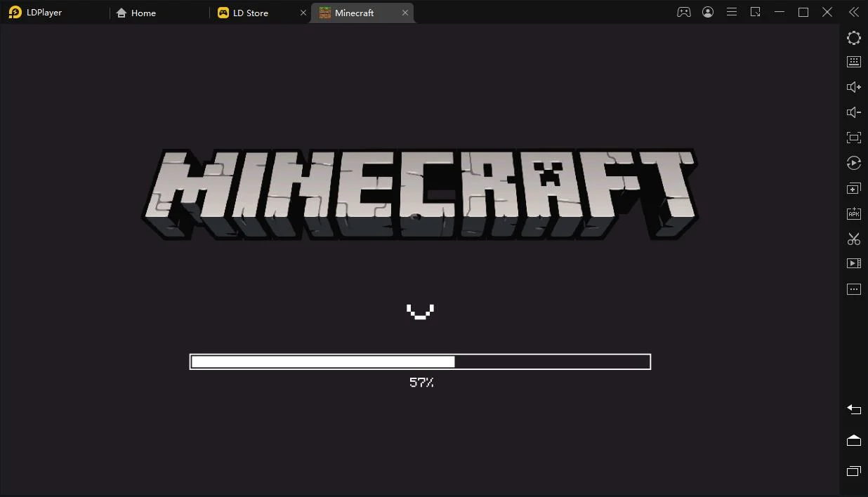Show more sidebar tools (three dots)
This screenshot has height=497, width=868.
pyautogui.click(x=854, y=289)
